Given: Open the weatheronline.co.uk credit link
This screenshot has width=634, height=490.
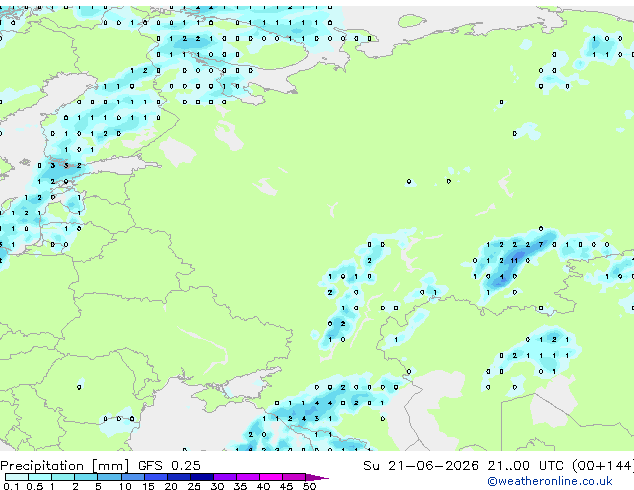Looking at the screenshot, I should click(550, 481).
